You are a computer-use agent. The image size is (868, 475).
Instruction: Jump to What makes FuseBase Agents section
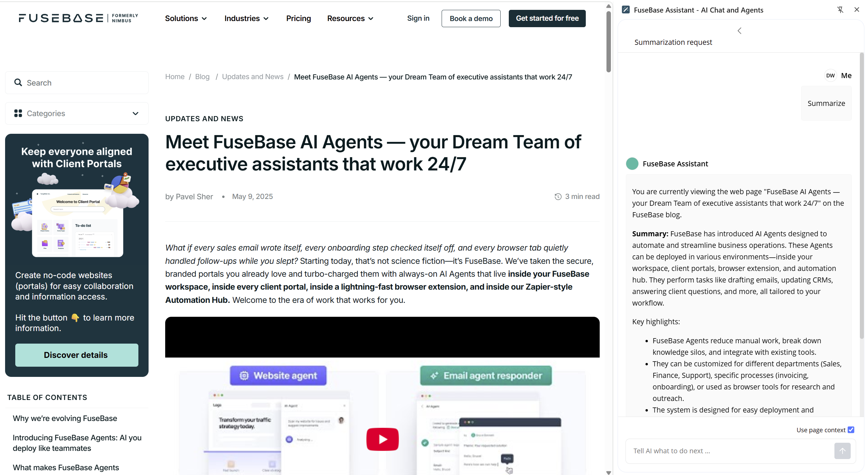66,468
